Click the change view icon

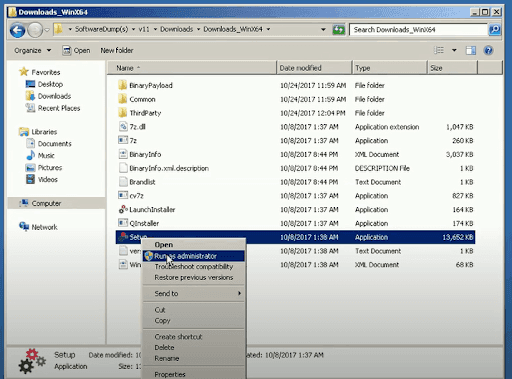[439, 50]
